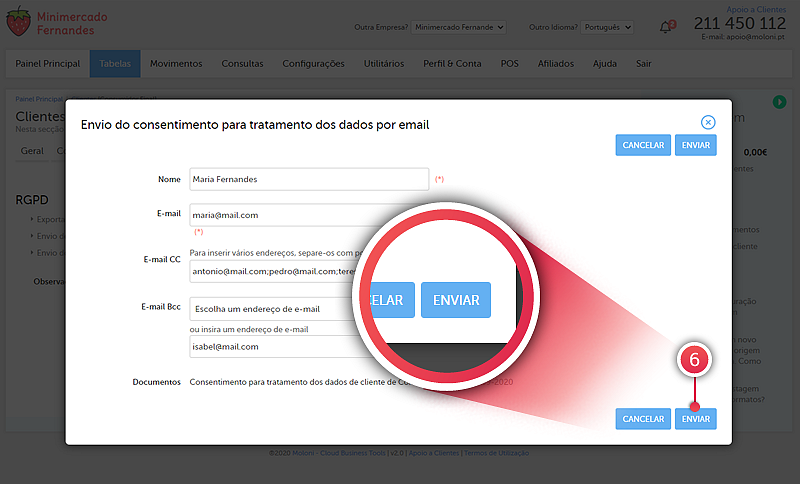Close the consent email dialog with X icon

pyautogui.click(x=708, y=122)
